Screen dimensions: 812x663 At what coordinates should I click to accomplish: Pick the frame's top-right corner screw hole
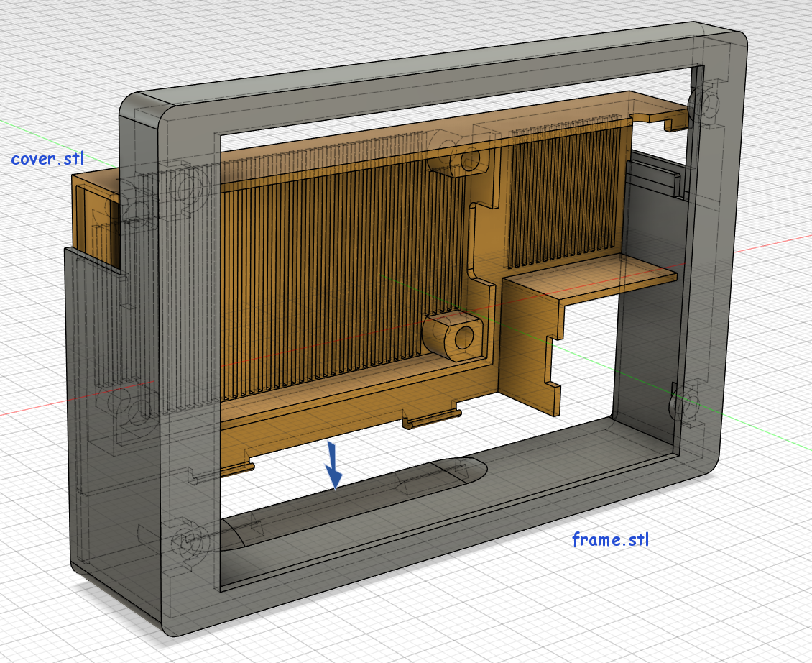(703, 106)
